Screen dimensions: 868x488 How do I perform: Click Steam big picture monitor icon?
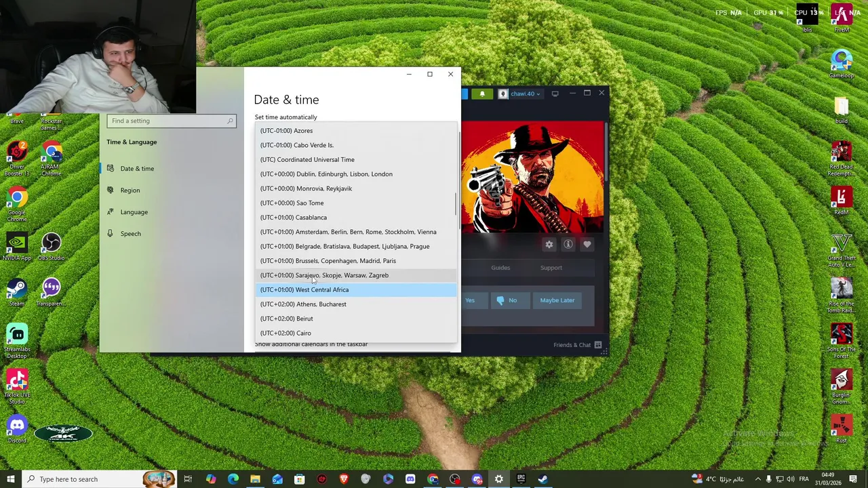point(555,94)
